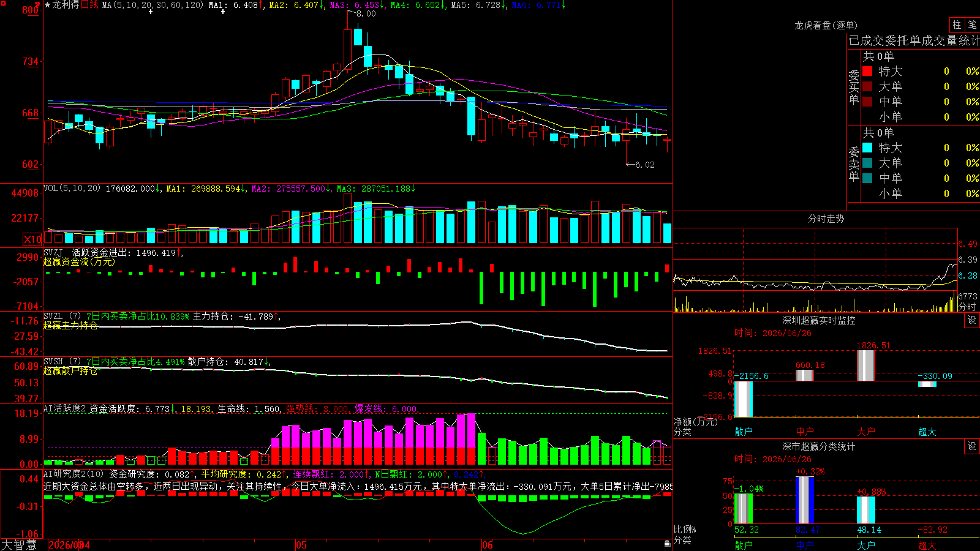Click the 52.32 value in 分类统计
Screen dimensions: 980x551
[747, 530]
